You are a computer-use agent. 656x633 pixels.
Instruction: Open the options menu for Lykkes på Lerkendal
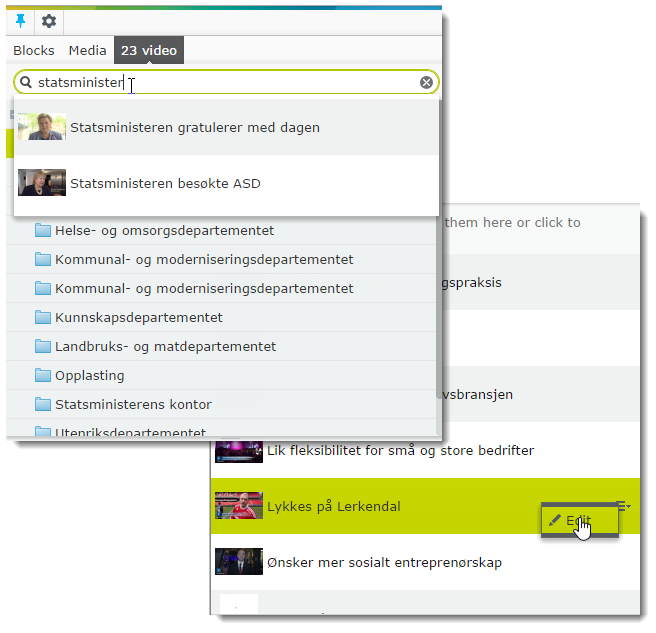[x=624, y=506]
